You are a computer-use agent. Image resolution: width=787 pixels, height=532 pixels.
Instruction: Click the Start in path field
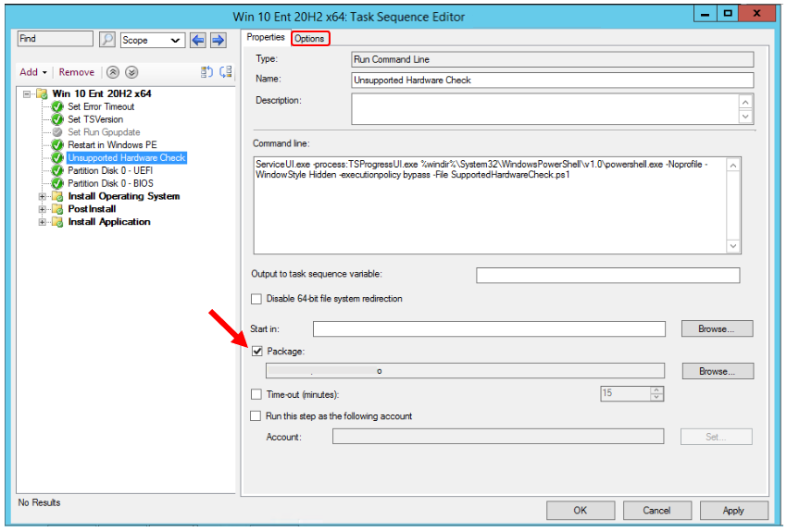tap(489, 329)
